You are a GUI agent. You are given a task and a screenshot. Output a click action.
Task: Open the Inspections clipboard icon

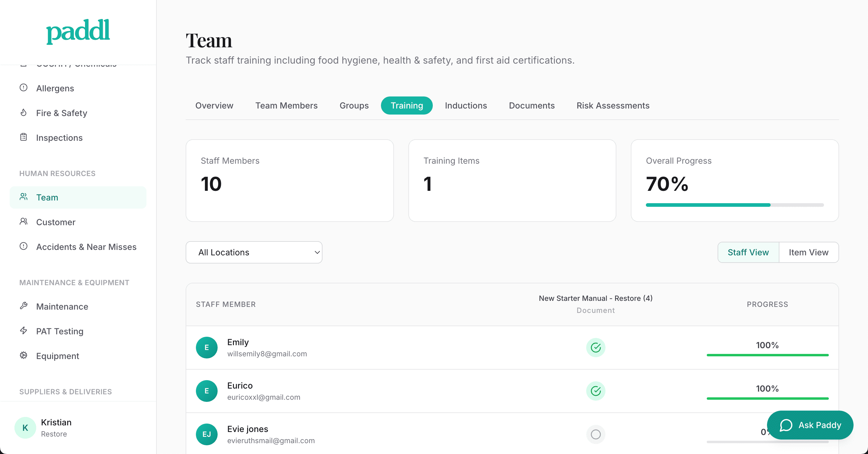[23, 137]
